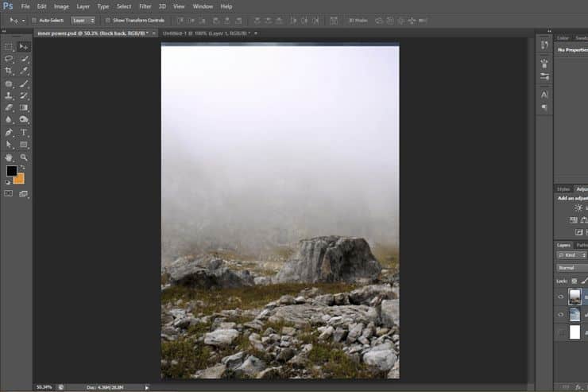Hide the top layer with eye icon

[x=561, y=297]
